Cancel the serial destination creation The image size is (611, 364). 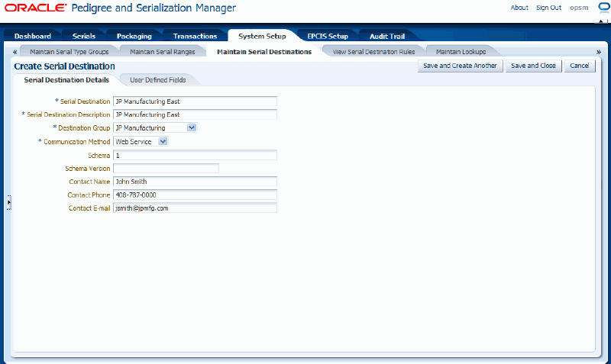point(580,66)
